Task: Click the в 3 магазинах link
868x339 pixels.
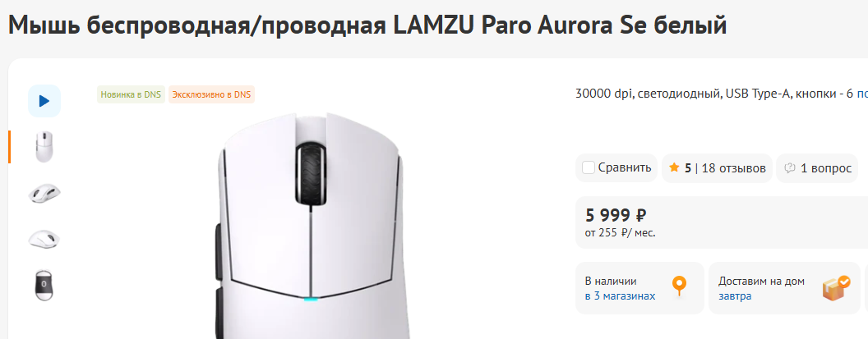Action: pyautogui.click(x=620, y=295)
